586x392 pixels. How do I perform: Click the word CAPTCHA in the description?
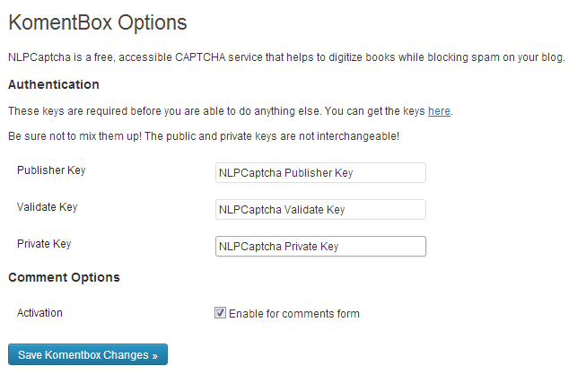click(200, 57)
